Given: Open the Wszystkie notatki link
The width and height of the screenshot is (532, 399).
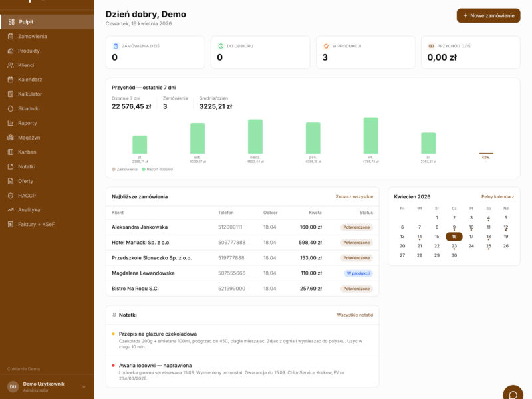Looking at the screenshot, I should tap(354, 315).
